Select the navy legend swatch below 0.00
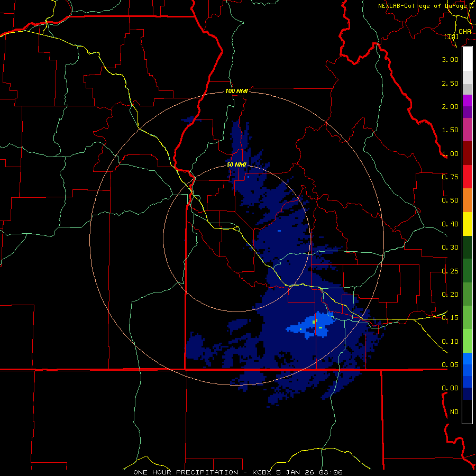Viewport: 476px width, 476px height. click(x=467, y=393)
